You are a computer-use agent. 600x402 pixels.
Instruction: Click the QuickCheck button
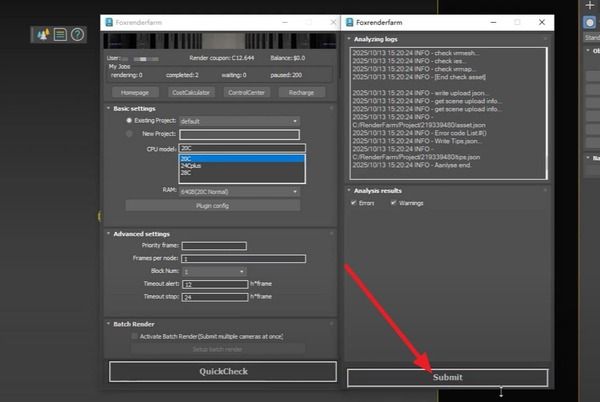pos(222,371)
